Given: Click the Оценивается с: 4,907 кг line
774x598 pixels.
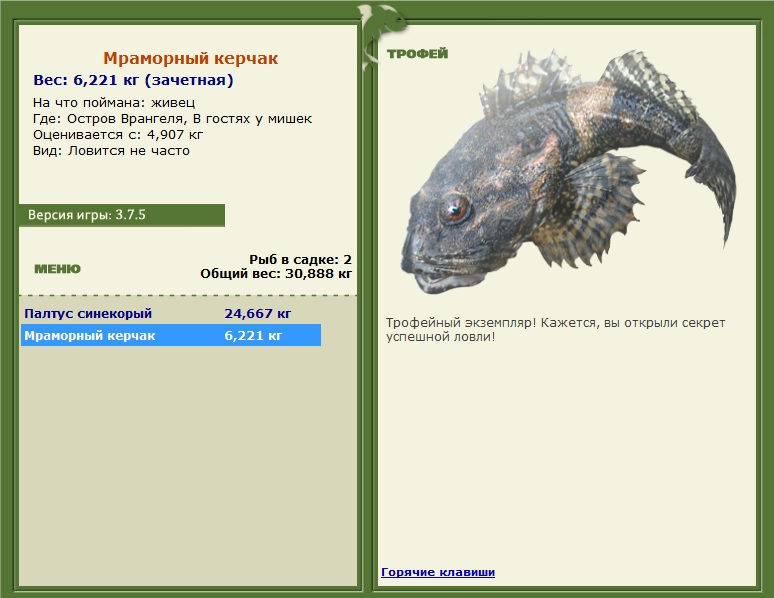Looking at the screenshot, I should click(118, 135).
